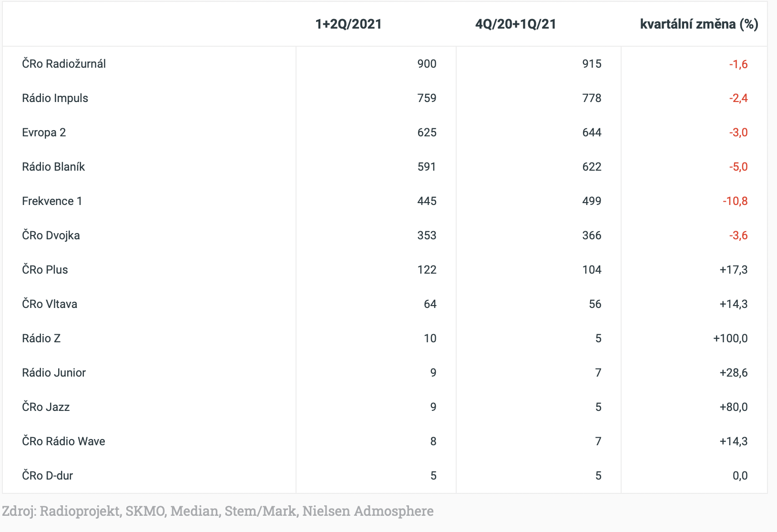The height and width of the screenshot is (532, 777).
Task: Select the Frekvence 1 row label
Action: coord(52,201)
